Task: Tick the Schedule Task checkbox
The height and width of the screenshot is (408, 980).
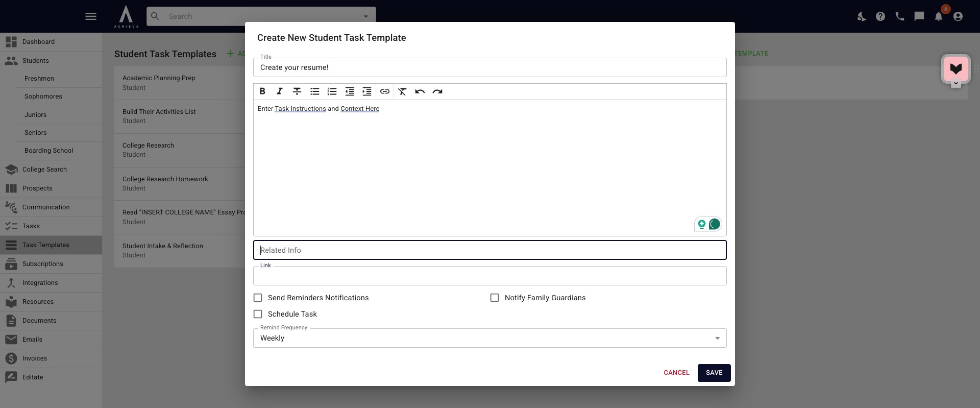Action: click(258, 314)
